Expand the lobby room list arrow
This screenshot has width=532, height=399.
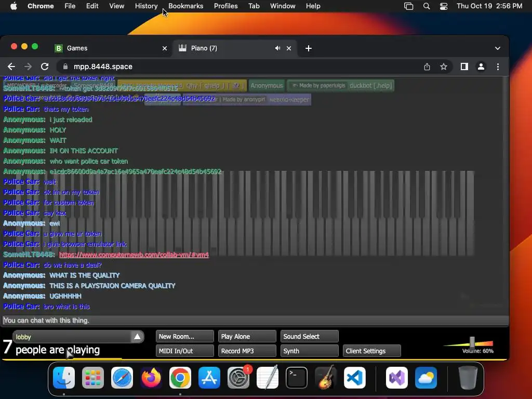tap(137, 337)
